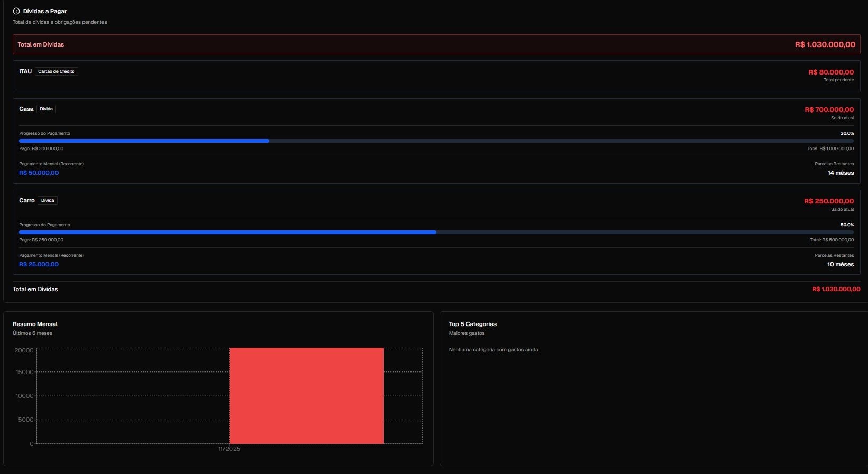Click the red 'Total em Dívidas' banner label
The height and width of the screenshot is (474, 868).
(41, 44)
